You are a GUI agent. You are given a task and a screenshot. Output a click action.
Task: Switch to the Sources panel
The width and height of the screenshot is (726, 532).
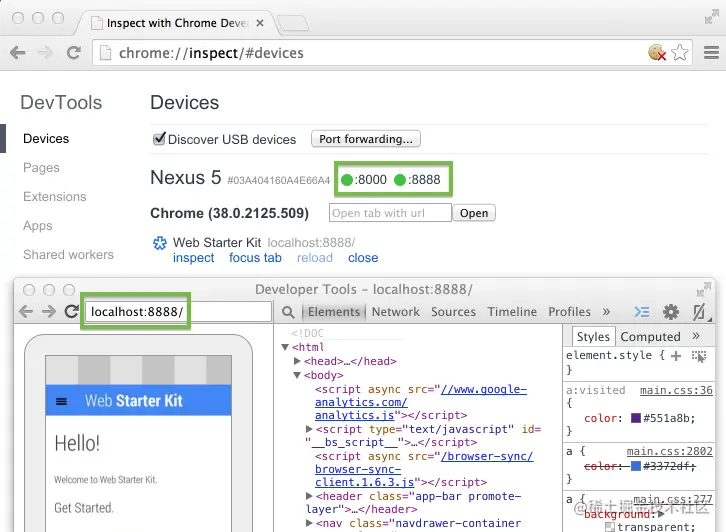[x=453, y=312]
